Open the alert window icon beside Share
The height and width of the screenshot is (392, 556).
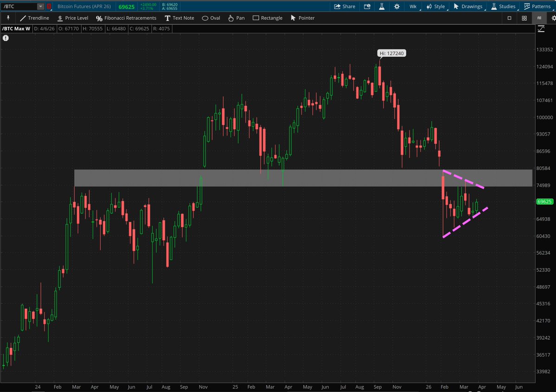point(367,6)
